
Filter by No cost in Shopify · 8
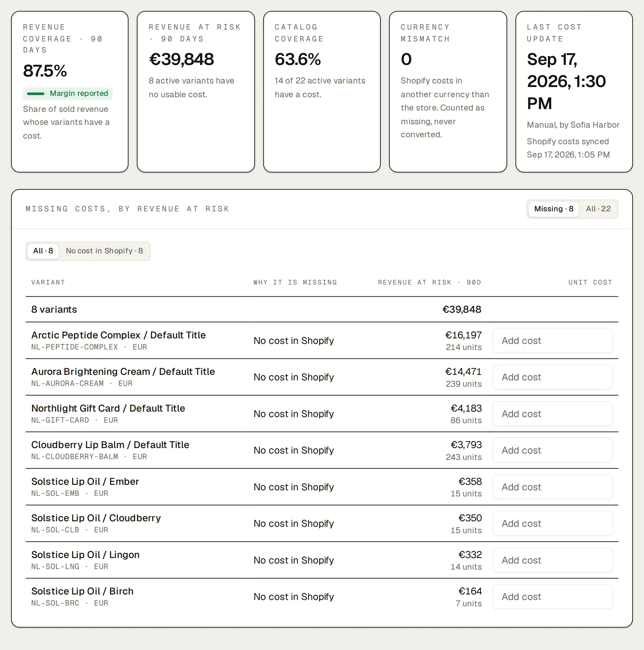point(104,251)
